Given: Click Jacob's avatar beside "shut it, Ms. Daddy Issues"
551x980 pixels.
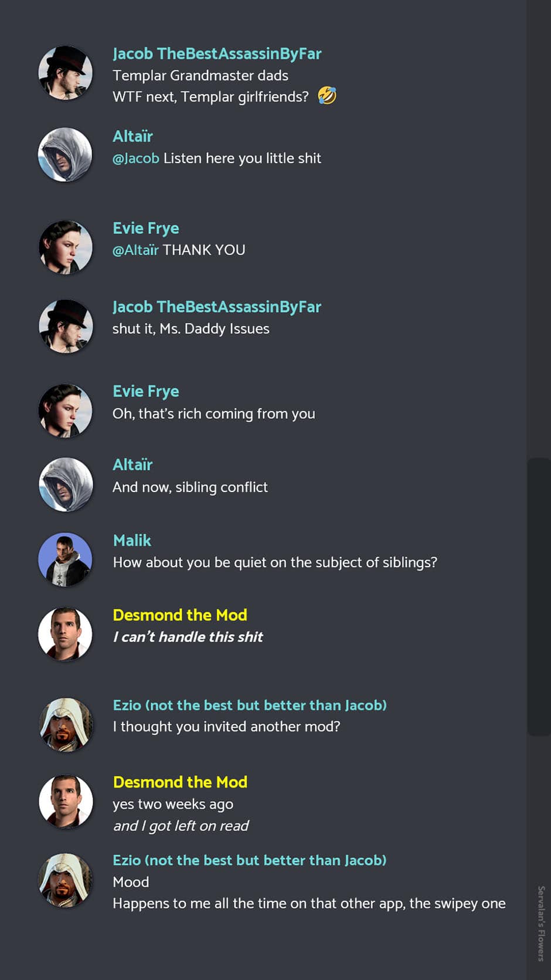Looking at the screenshot, I should click(66, 327).
